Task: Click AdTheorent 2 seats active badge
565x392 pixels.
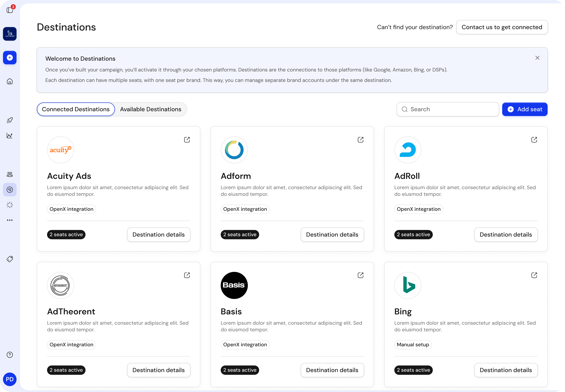Action: (66, 370)
